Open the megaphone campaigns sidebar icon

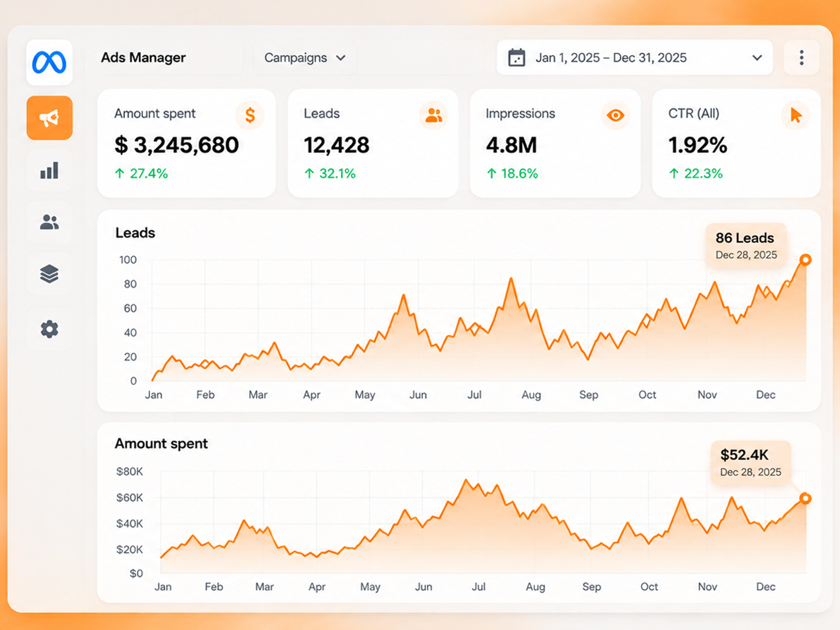pos(49,118)
